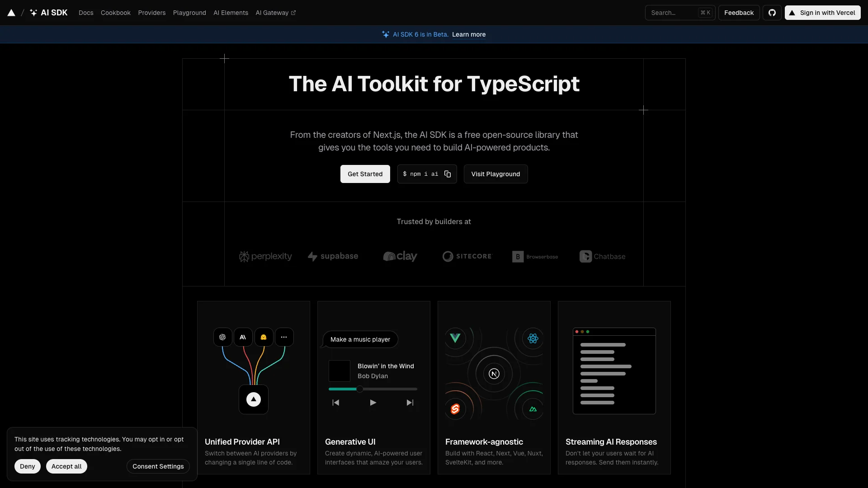Click the Search input field
This screenshot has width=868, height=488.
[674, 13]
